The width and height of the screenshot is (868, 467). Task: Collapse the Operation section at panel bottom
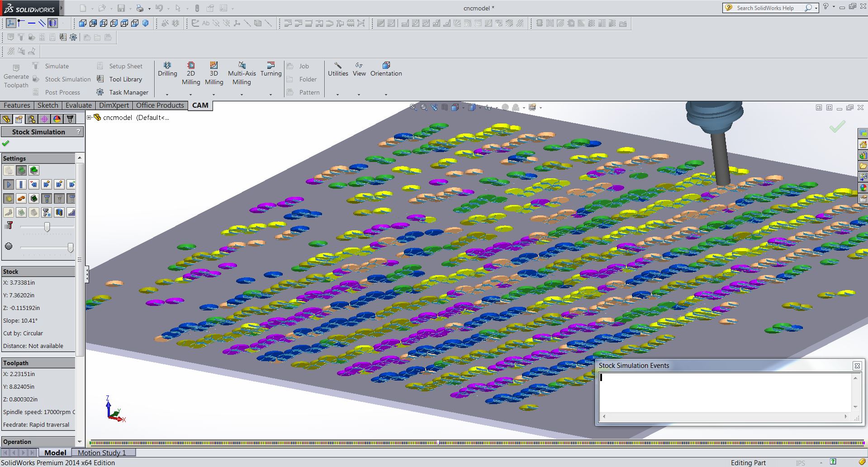pos(17,441)
